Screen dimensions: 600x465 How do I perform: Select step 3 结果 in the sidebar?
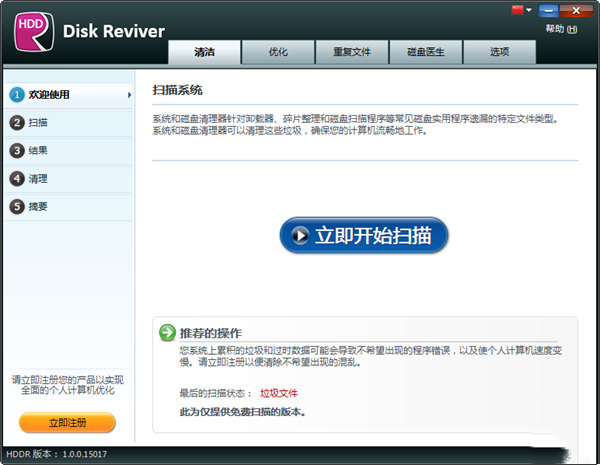69,151
